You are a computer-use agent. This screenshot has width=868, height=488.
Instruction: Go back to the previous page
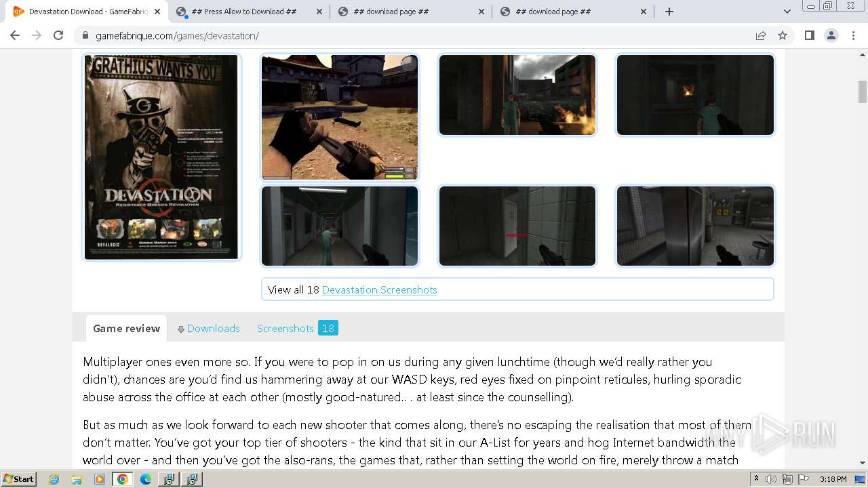click(x=15, y=35)
